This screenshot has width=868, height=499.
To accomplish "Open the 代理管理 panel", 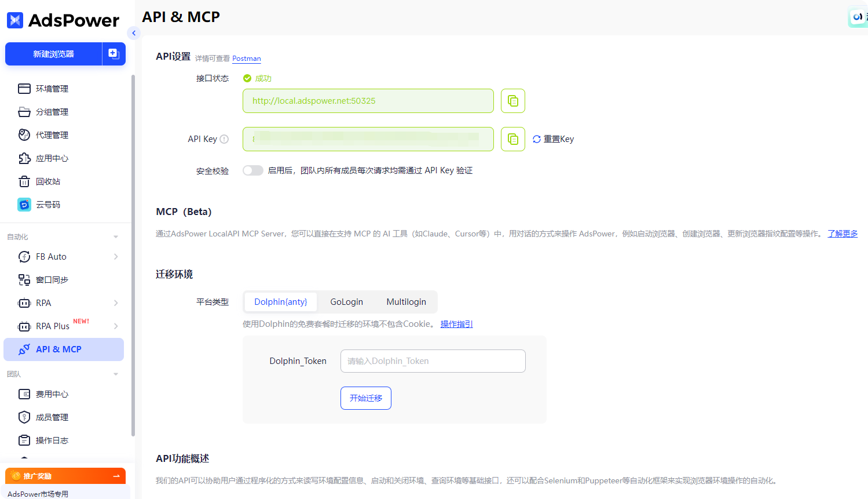I will [53, 134].
